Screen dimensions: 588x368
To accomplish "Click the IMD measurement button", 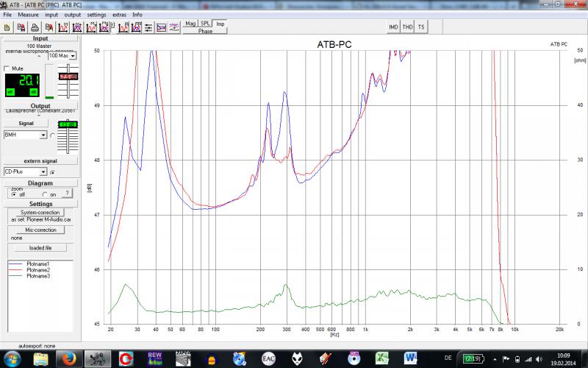I will click(393, 27).
